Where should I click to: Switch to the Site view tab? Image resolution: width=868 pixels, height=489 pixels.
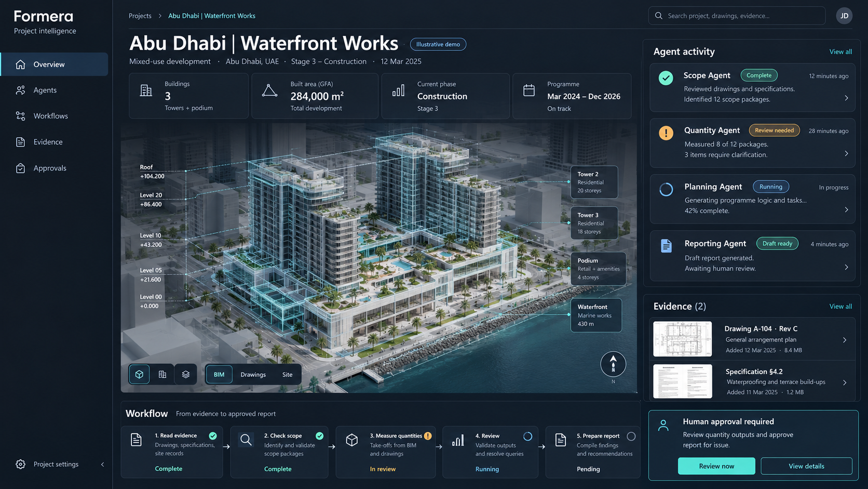(288, 374)
